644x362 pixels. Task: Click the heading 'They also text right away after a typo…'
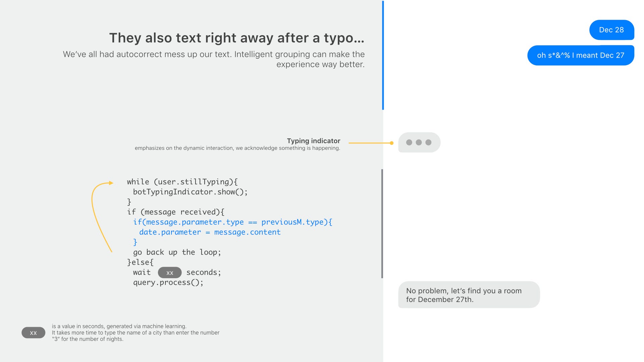236,38
